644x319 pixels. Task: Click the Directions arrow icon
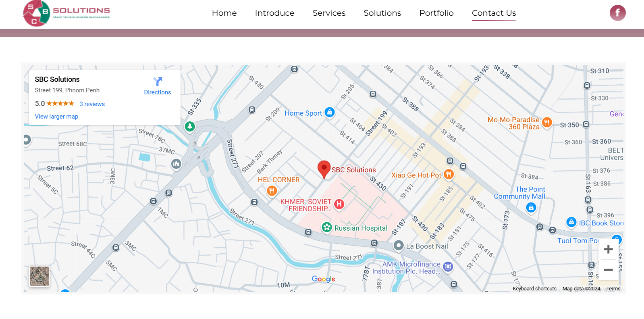158,82
